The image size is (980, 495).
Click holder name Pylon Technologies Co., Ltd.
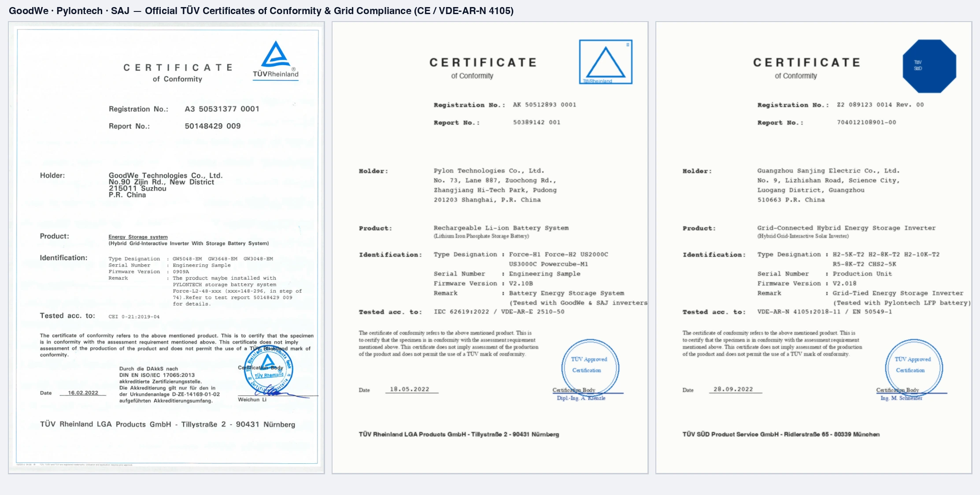[x=489, y=171]
